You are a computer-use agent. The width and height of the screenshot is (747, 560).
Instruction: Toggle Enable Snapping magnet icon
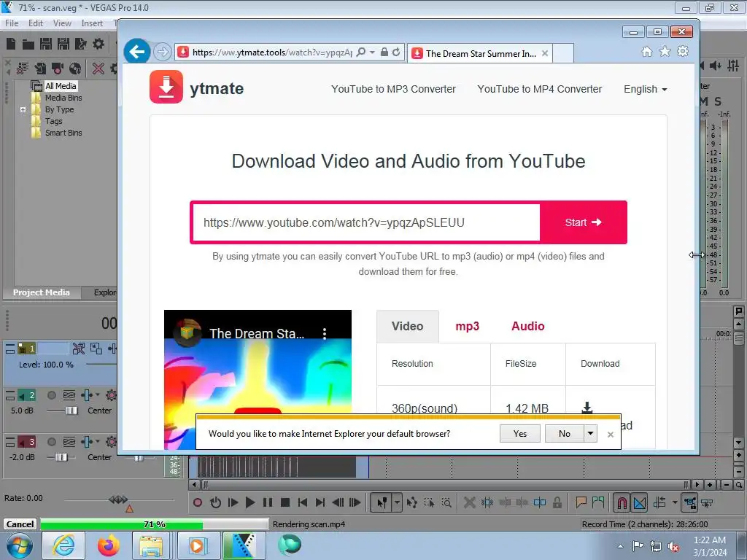[622, 502]
